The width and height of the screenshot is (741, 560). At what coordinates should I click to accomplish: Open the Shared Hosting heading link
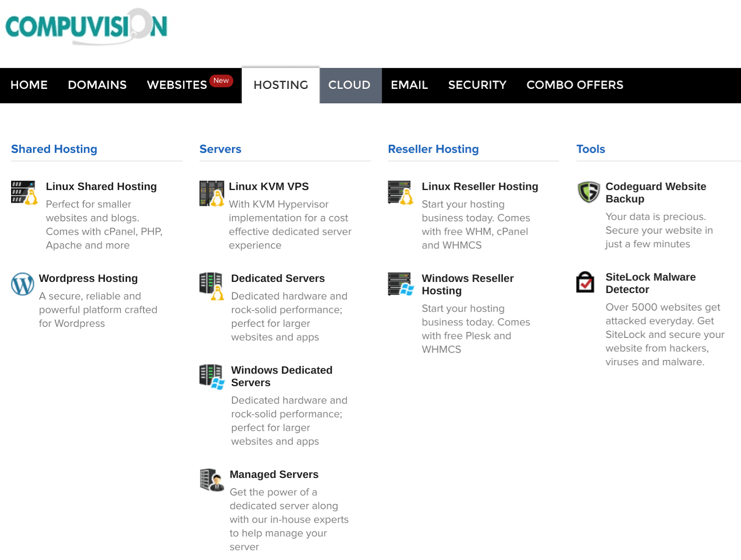click(x=54, y=149)
